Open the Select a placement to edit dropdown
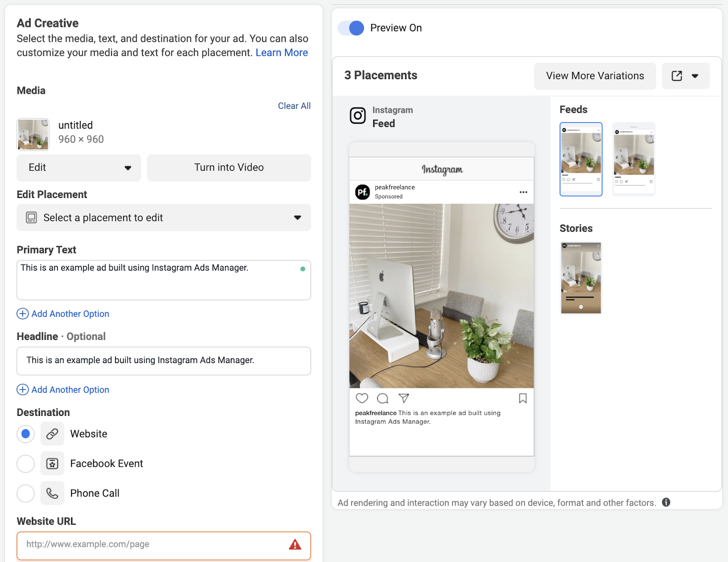The width and height of the screenshot is (728, 562). click(x=163, y=218)
